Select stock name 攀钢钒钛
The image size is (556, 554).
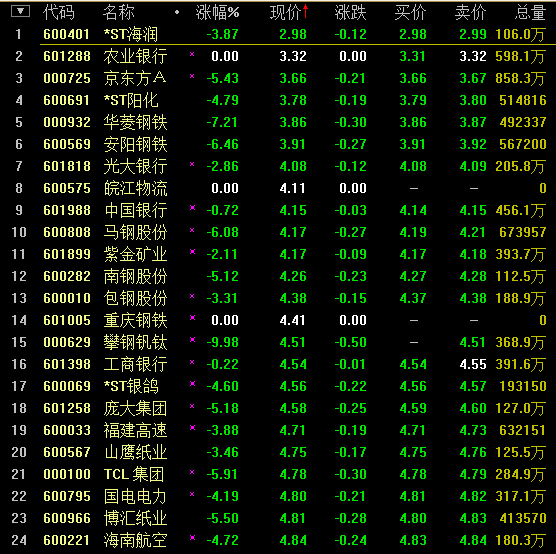tap(135, 342)
